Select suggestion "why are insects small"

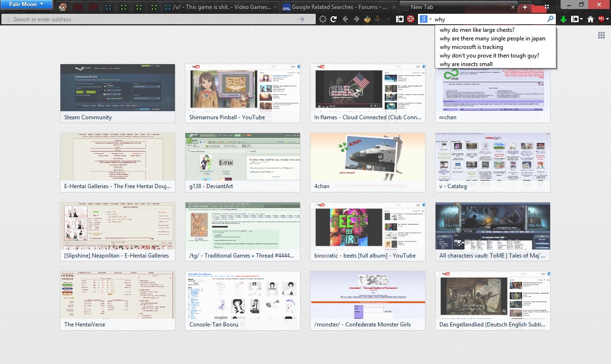466,64
